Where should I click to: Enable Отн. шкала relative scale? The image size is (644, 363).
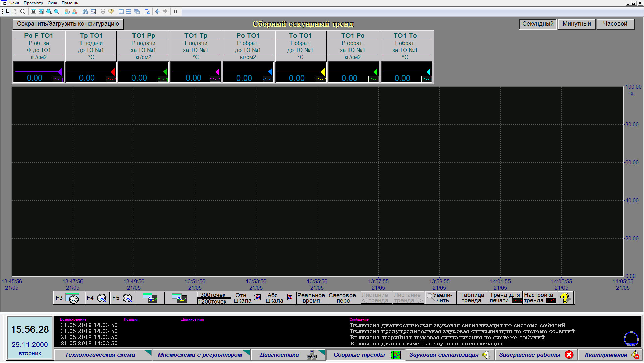pyautogui.click(x=248, y=298)
